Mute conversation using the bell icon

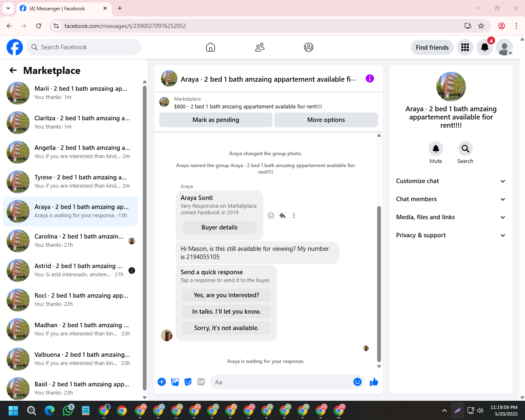[x=436, y=149]
